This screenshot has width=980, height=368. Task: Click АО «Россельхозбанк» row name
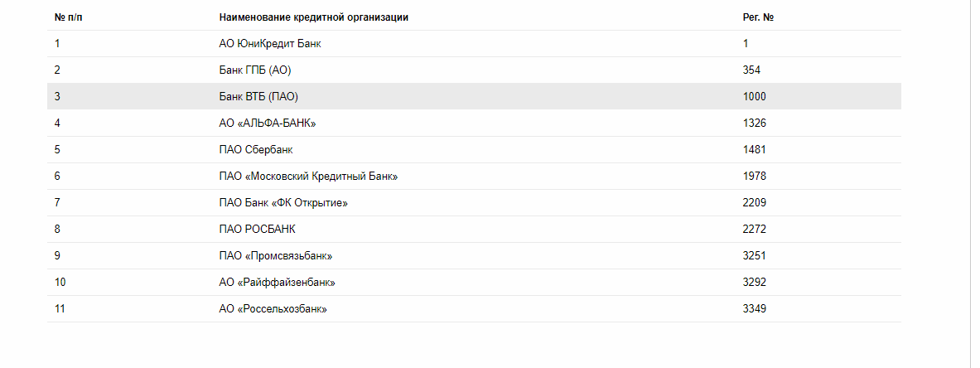(x=273, y=309)
